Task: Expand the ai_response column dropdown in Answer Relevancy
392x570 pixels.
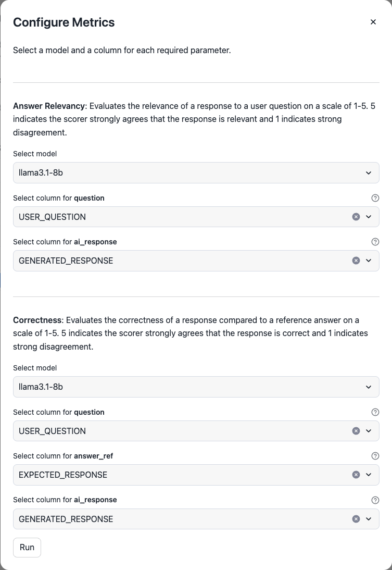Action: [369, 261]
